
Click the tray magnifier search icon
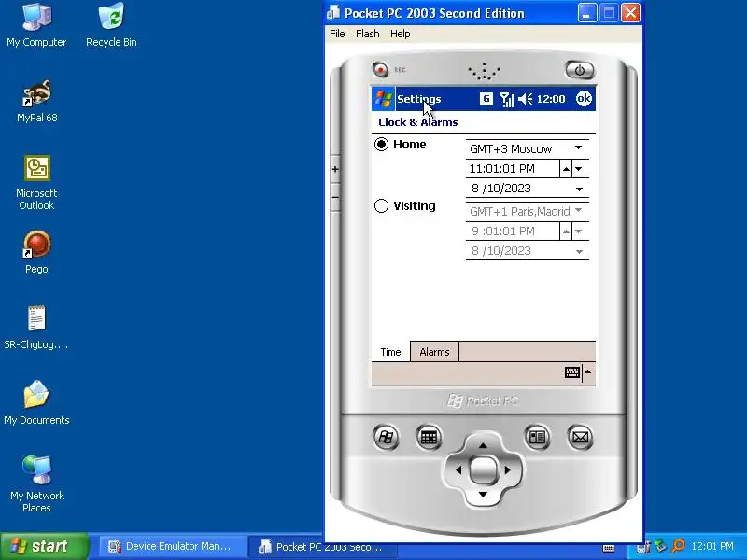[x=679, y=546]
